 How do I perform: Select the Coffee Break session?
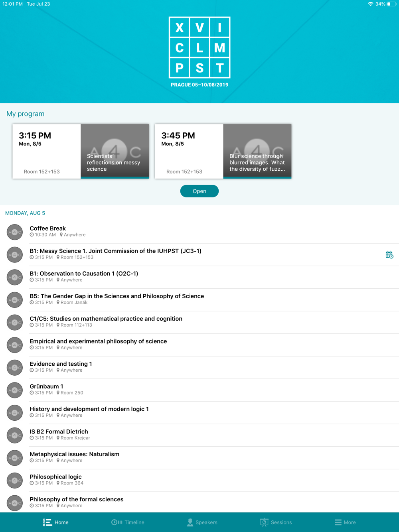pyautogui.click(x=199, y=232)
